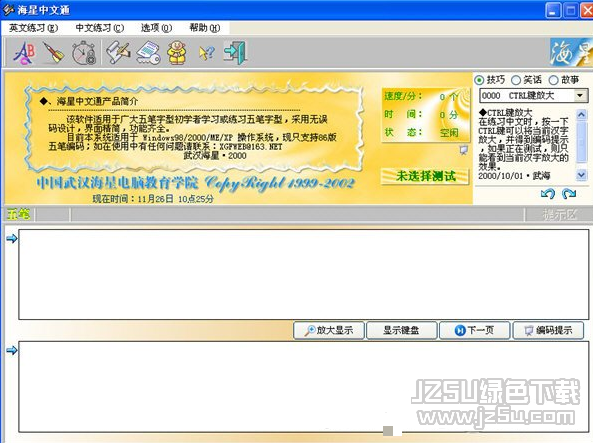
Task: Click the 下一页 button
Action: click(x=475, y=330)
